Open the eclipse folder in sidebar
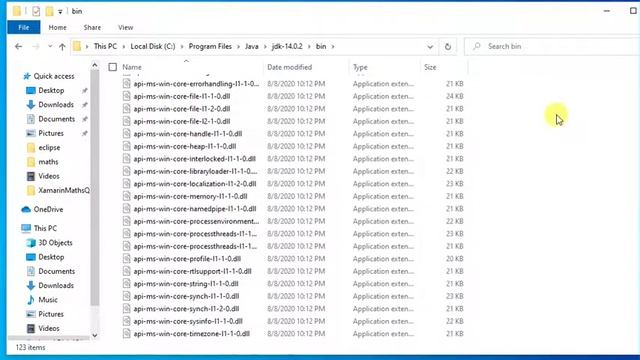Image resolution: width=640 pixels, height=360 pixels. click(x=49, y=147)
